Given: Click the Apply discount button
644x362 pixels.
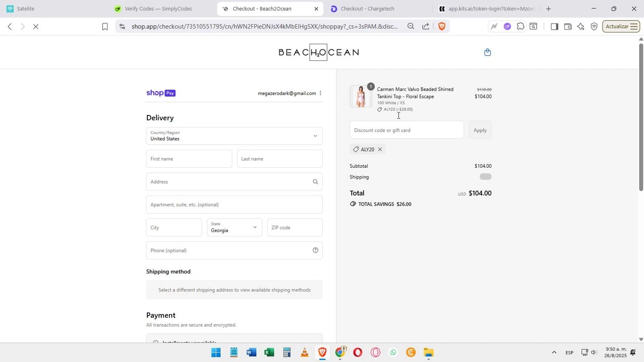Looking at the screenshot, I should pos(480,130).
